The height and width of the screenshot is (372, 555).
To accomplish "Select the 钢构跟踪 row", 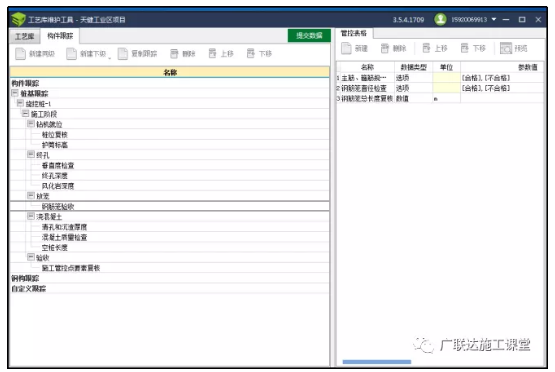I will coord(170,278).
